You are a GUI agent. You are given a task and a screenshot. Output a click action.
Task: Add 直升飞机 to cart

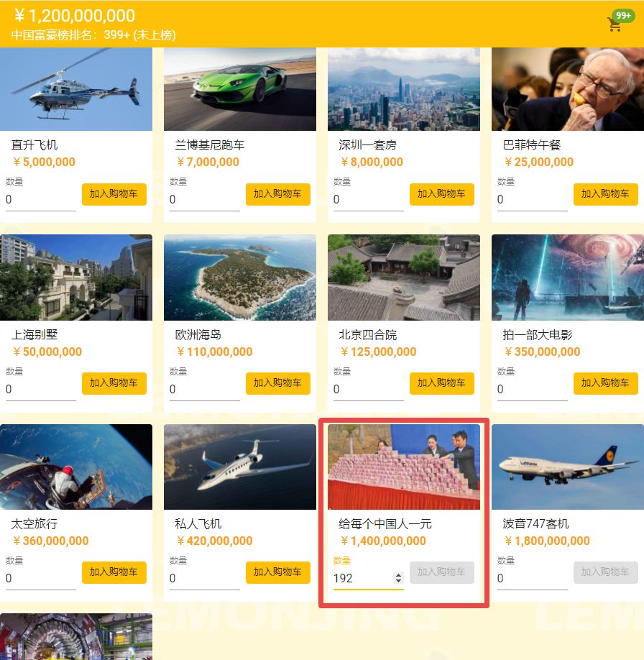click(x=114, y=194)
